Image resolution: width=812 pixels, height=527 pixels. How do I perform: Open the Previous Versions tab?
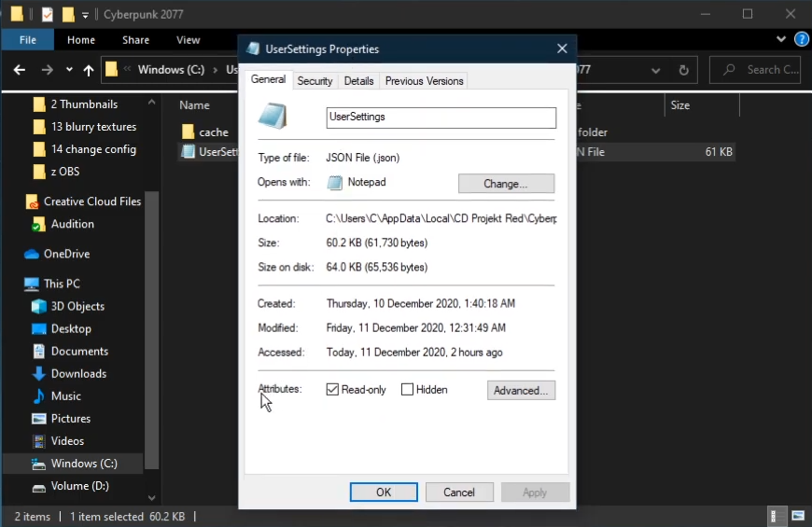[424, 81]
